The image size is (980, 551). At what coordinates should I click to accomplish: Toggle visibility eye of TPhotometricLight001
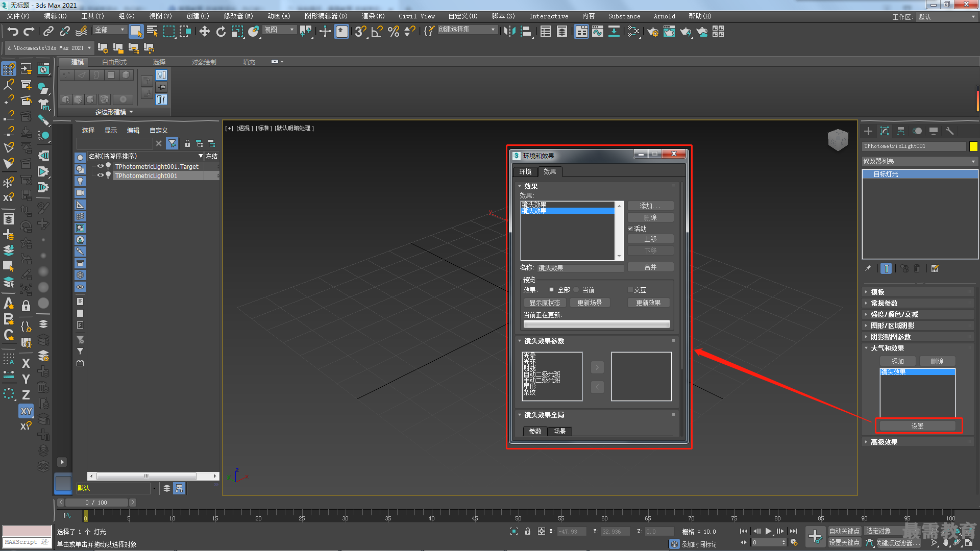101,176
